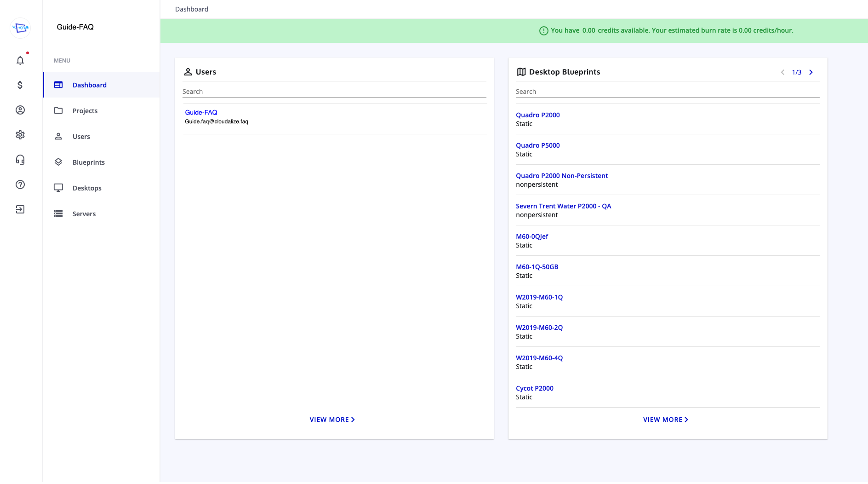
Task: Open the W2019-M60-4Q blueprint
Action: click(x=539, y=358)
